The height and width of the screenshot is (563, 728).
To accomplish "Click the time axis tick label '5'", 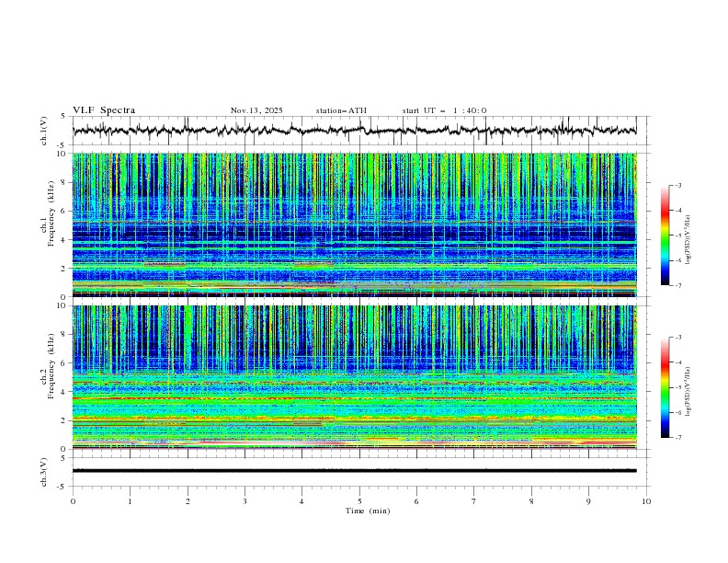I will tap(359, 501).
